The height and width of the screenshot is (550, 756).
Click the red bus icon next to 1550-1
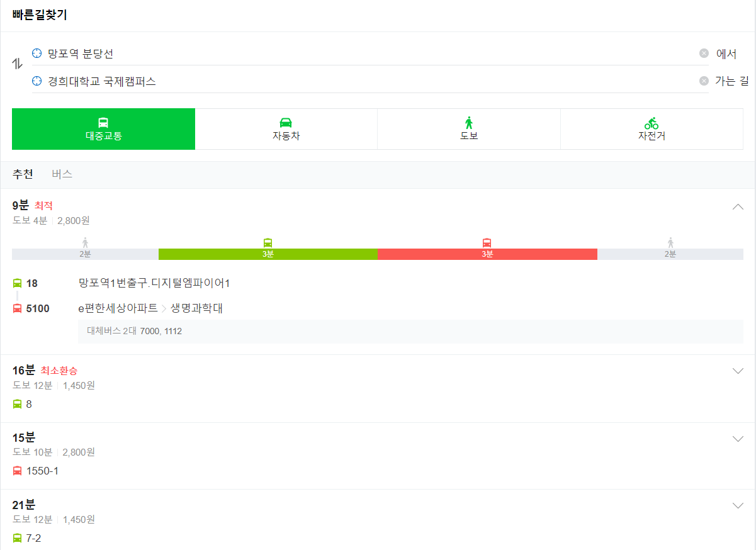coord(17,471)
